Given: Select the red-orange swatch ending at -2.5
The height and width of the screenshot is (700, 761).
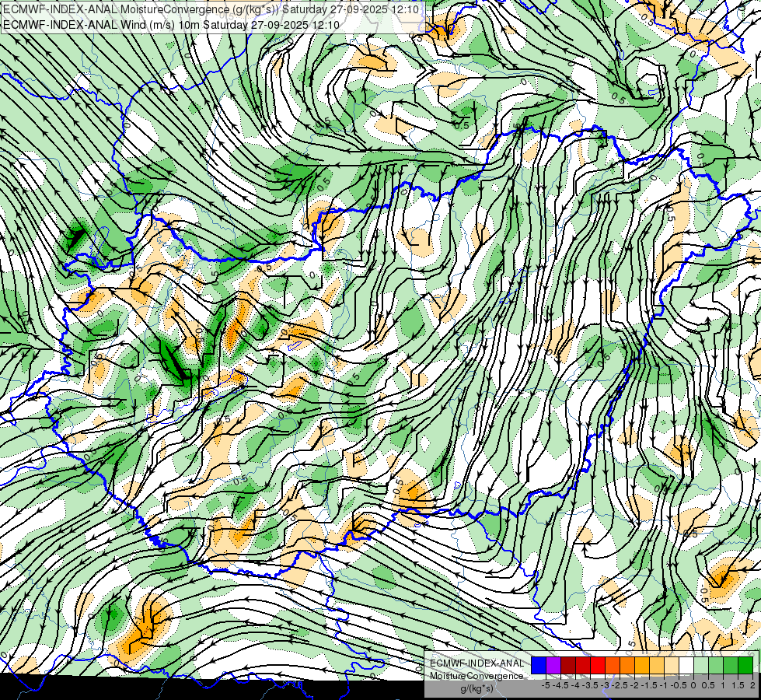Looking at the screenshot, I should click(613, 666).
